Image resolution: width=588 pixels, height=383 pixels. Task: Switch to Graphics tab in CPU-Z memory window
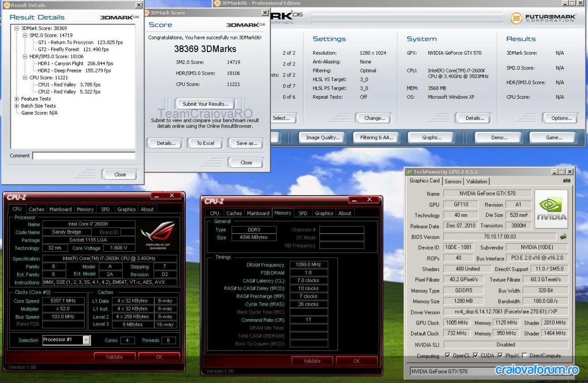[324, 213]
